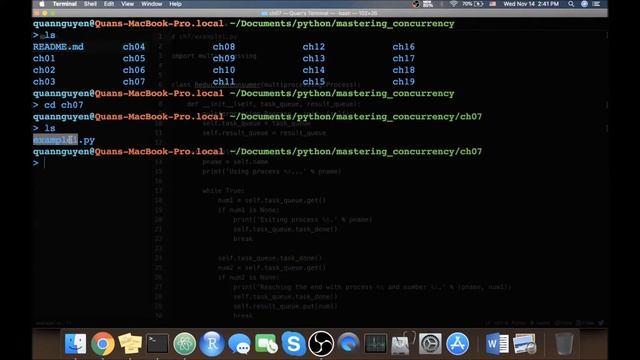Click the ch04 directory name

[134, 47]
